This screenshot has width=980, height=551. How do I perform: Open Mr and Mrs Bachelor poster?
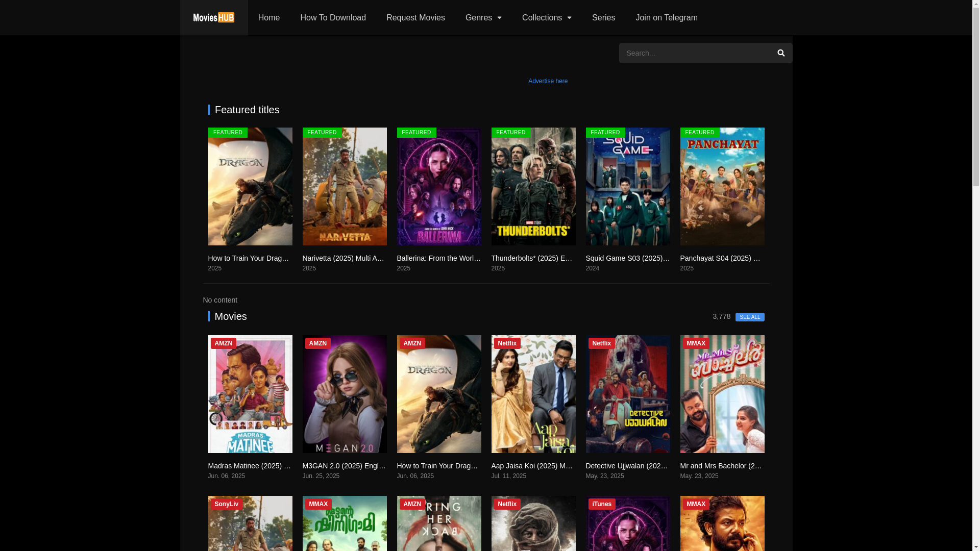click(722, 394)
